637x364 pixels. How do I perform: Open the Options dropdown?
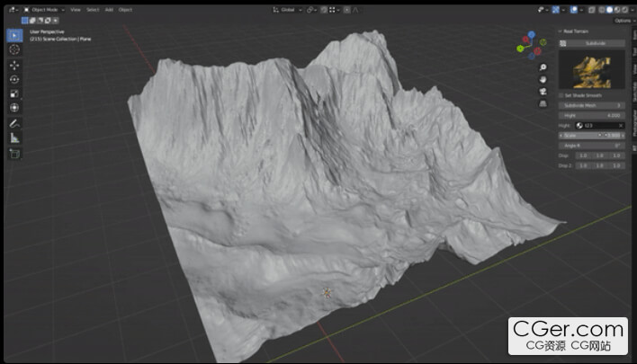point(624,21)
